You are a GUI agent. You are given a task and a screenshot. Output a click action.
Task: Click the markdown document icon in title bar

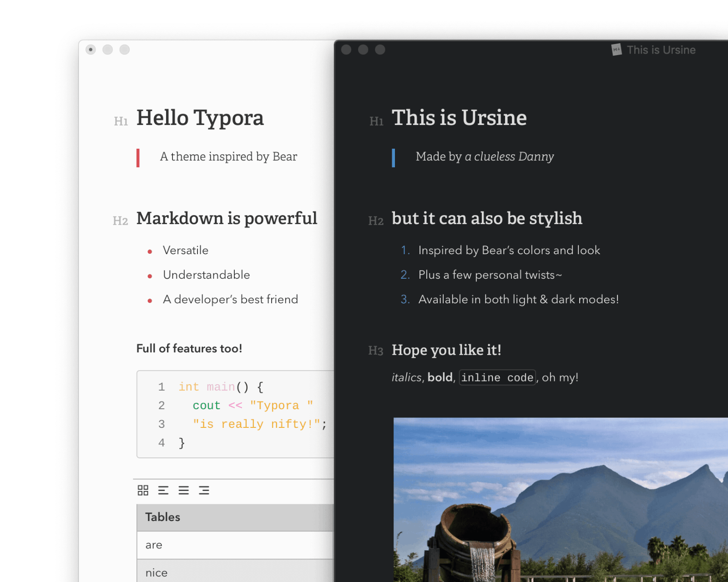point(617,50)
